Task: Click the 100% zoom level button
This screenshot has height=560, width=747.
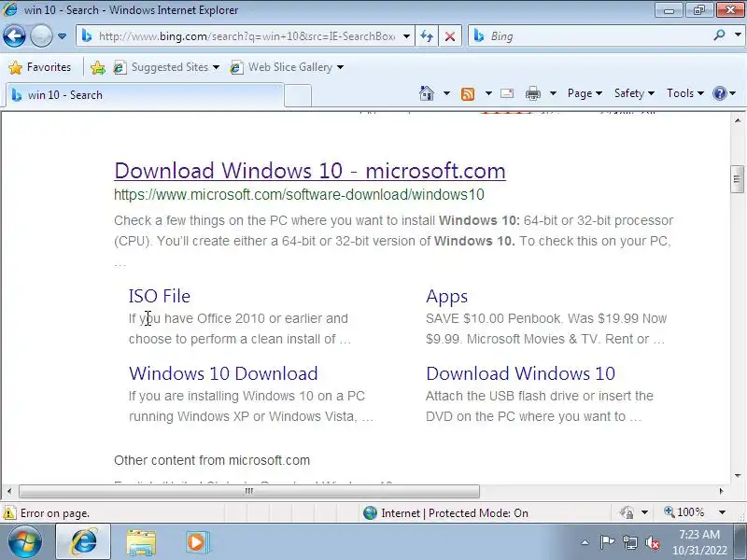Action: [x=684, y=512]
